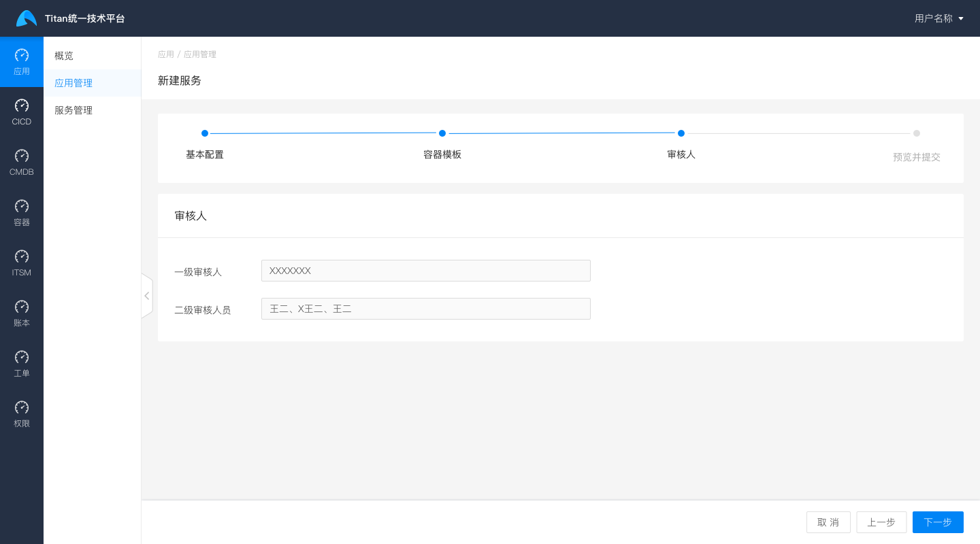Expand the 用户名称 user dropdown
The width and height of the screenshot is (980, 544).
click(938, 18)
